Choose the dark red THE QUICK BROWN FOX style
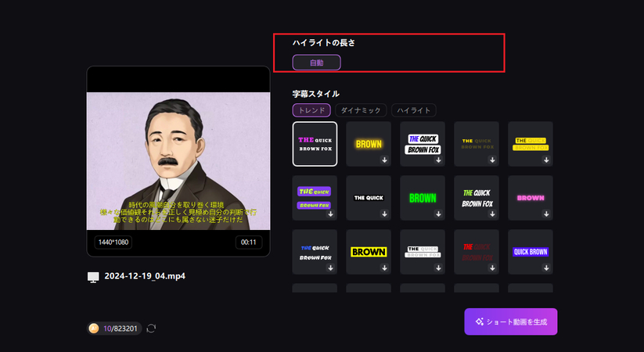Screen dimensions: 644x352 click(477, 252)
